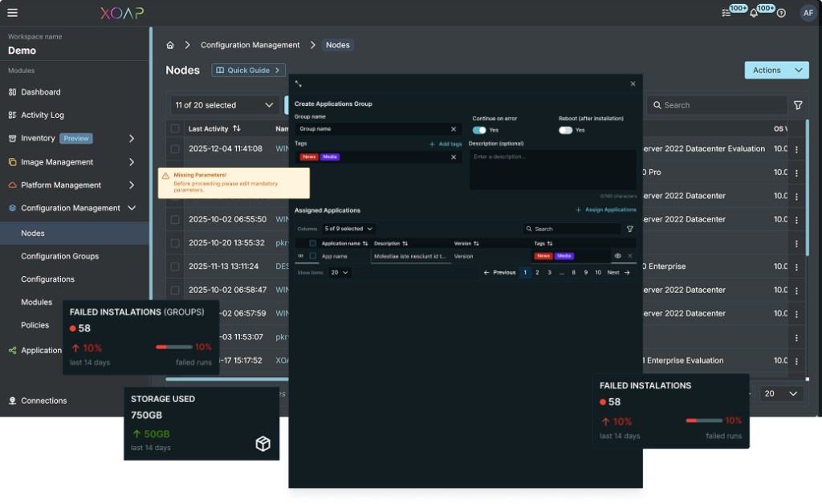Click the AF profile avatar
Screen dimensions: 822x504
tap(809, 13)
